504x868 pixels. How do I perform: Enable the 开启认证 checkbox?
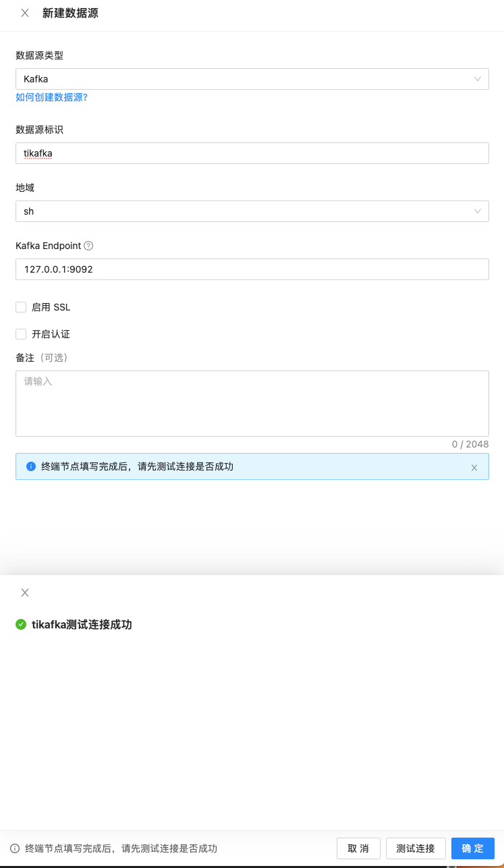coord(21,334)
